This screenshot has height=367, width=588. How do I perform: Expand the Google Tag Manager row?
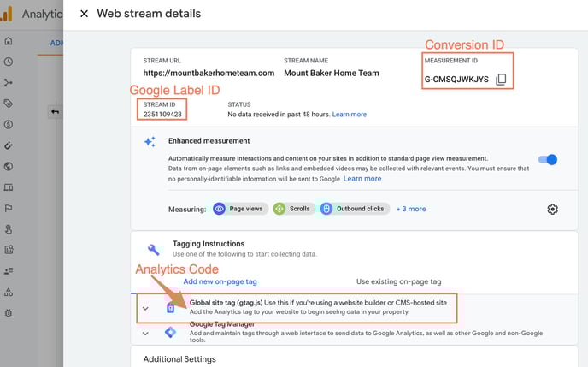point(145,333)
